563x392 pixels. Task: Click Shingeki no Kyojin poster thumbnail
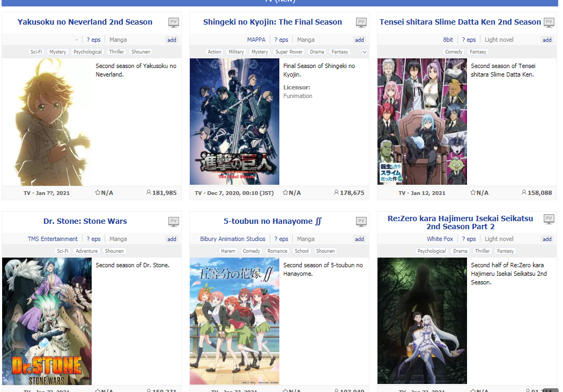(x=234, y=122)
